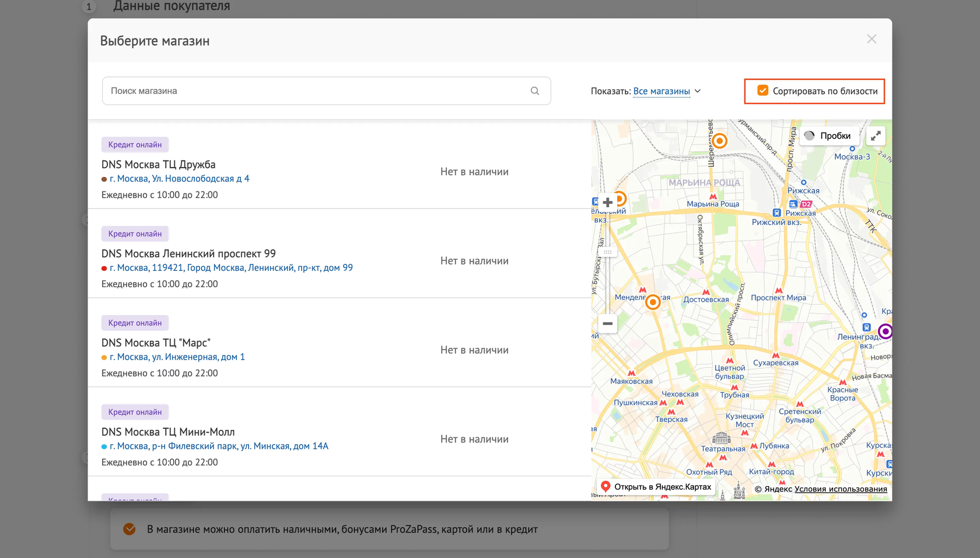Focus the store search field
Screen dimensions: 980x558
pos(326,91)
